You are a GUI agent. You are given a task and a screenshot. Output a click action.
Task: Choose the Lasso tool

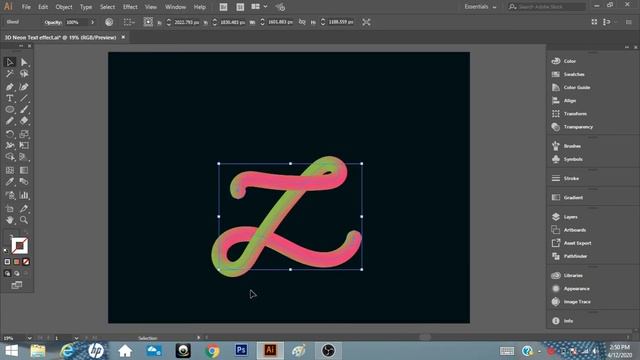click(x=24, y=74)
